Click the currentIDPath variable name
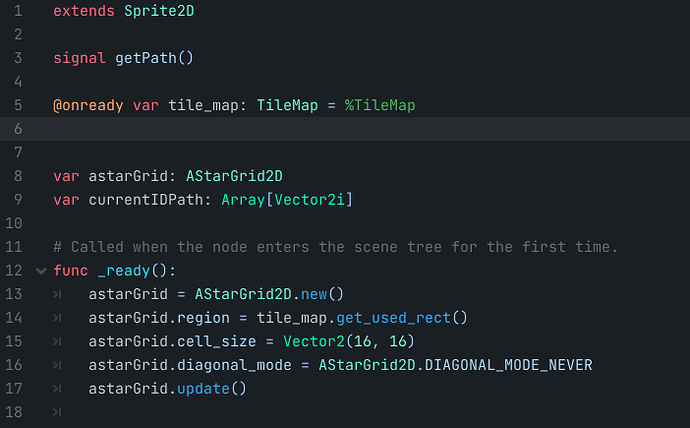Screen dimensions: 690x428 [x=138, y=200]
